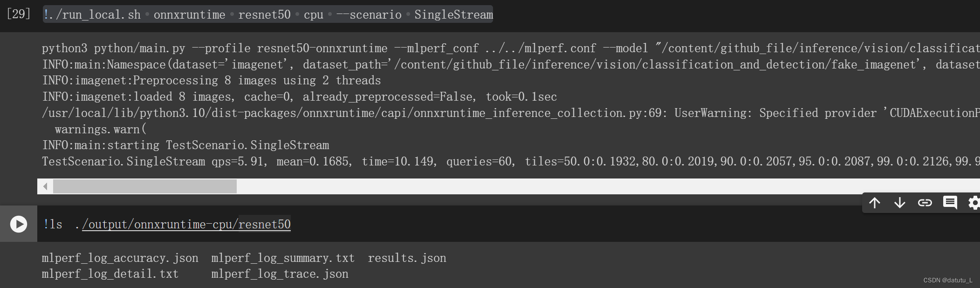Open the cell settings gear
The width and height of the screenshot is (980, 288).
click(974, 203)
